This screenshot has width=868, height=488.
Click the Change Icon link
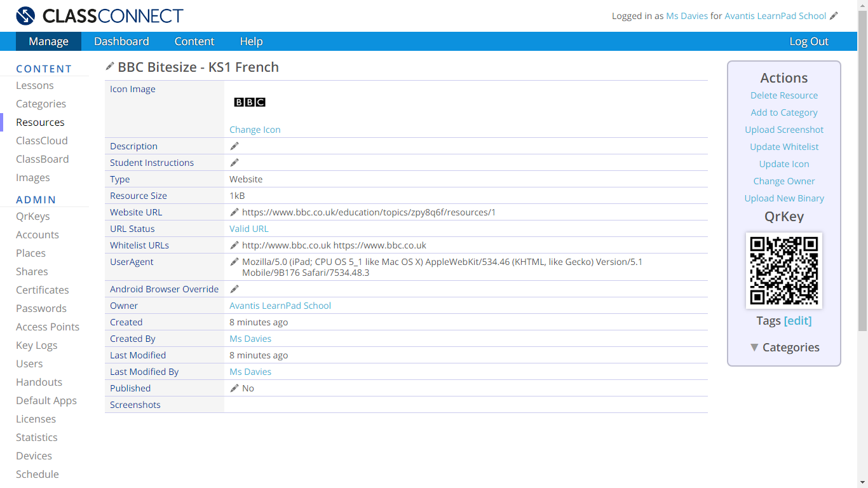(x=255, y=130)
